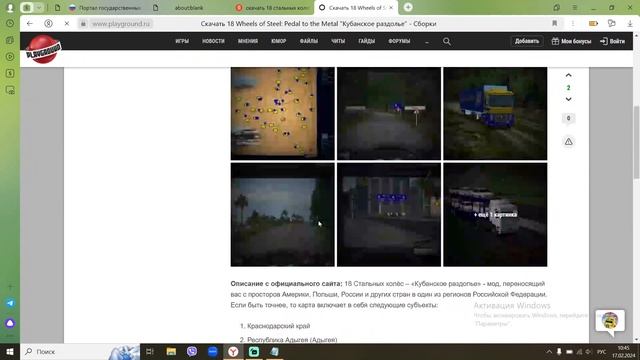Expand the more menu ellipsis in site nav
The height and width of the screenshot is (360, 640).
[x=427, y=41]
